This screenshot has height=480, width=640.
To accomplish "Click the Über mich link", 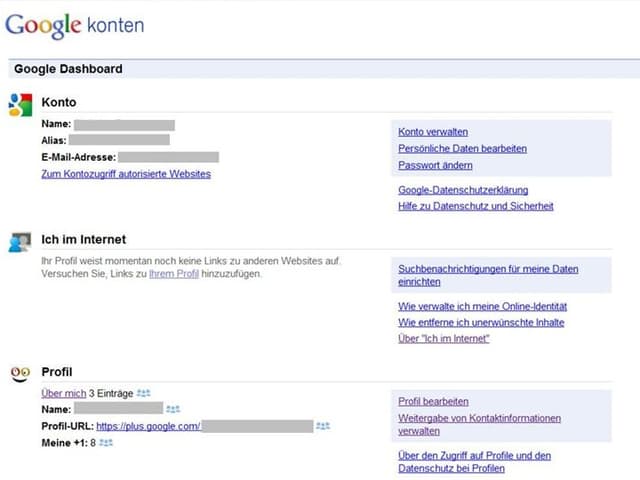I will (64, 393).
